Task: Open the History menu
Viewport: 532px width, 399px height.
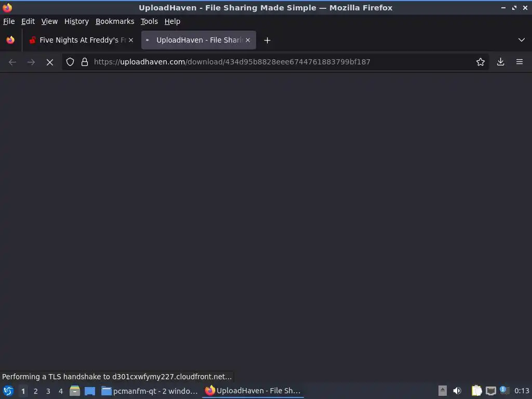Action: click(x=76, y=21)
